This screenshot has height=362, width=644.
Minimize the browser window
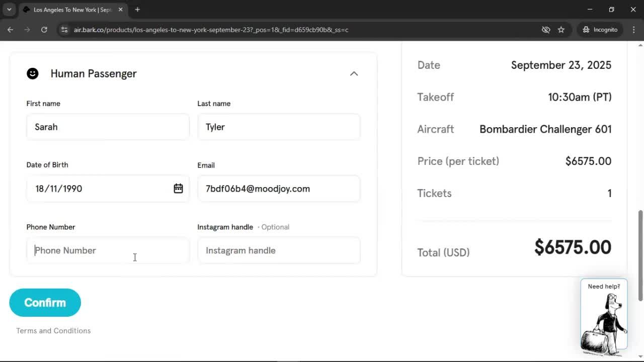(590, 10)
